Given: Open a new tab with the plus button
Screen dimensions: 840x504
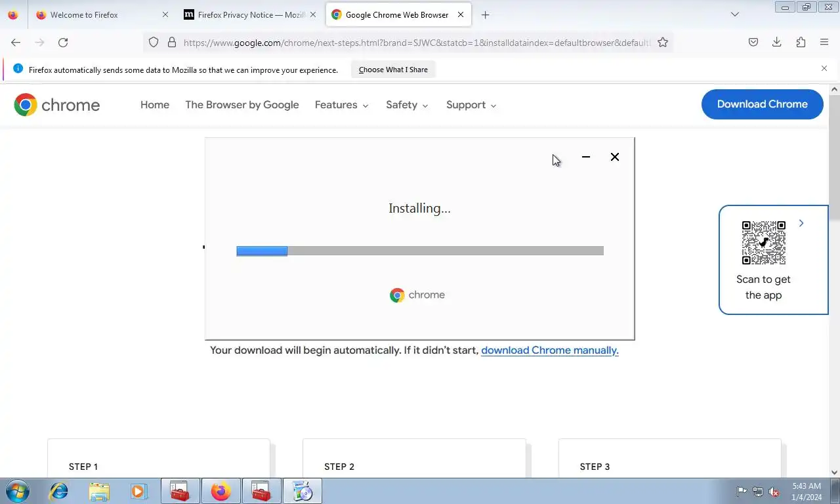Looking at the screenshot, I should 485,14.
